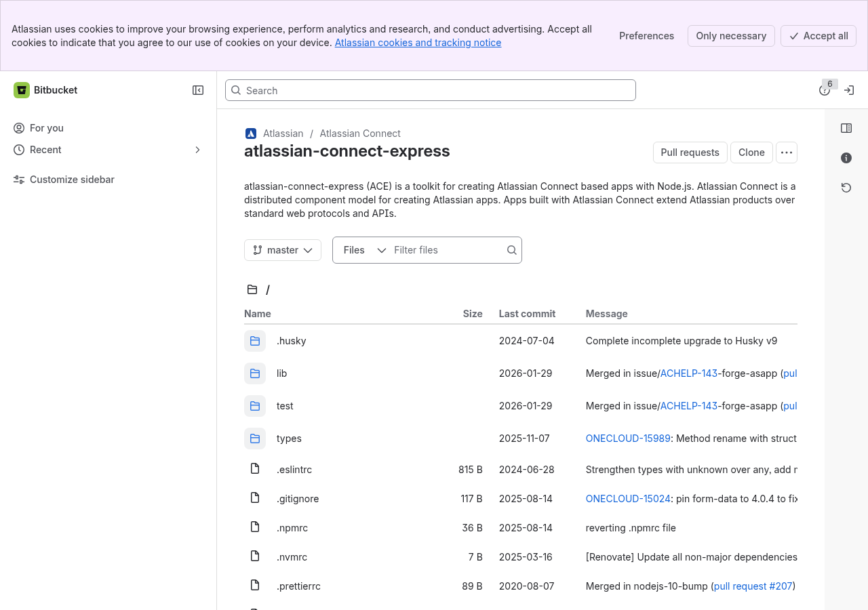Click commit date 2024-07-04
Image resolution: width=868 pixels, height=610 pixels.
[x=527, y=341]
